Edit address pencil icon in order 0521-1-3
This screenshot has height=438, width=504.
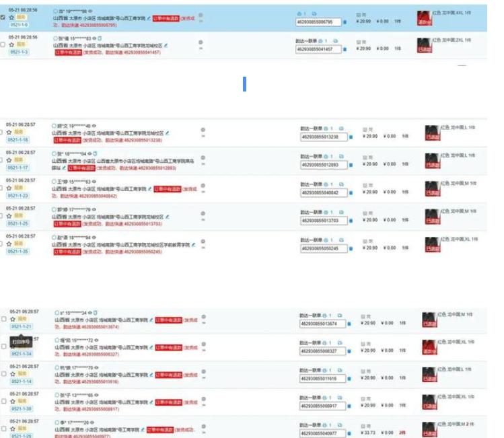click(x=166, y=46)
